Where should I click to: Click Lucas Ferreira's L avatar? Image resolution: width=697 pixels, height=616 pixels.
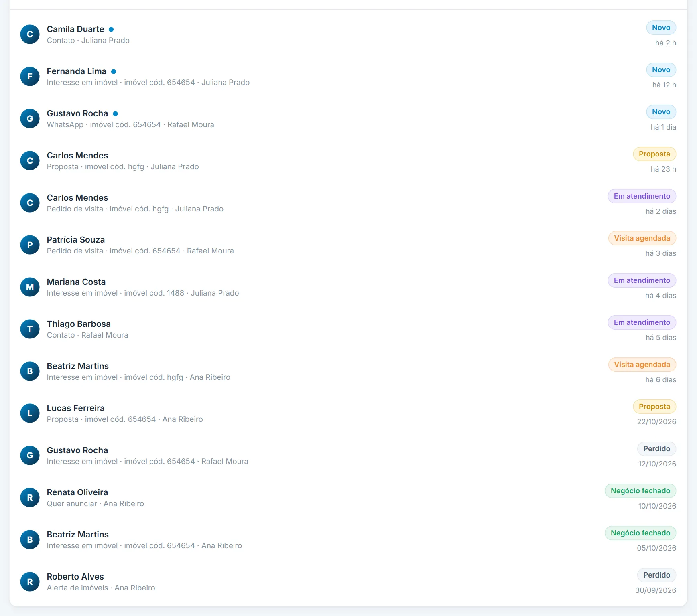(30, 413)
